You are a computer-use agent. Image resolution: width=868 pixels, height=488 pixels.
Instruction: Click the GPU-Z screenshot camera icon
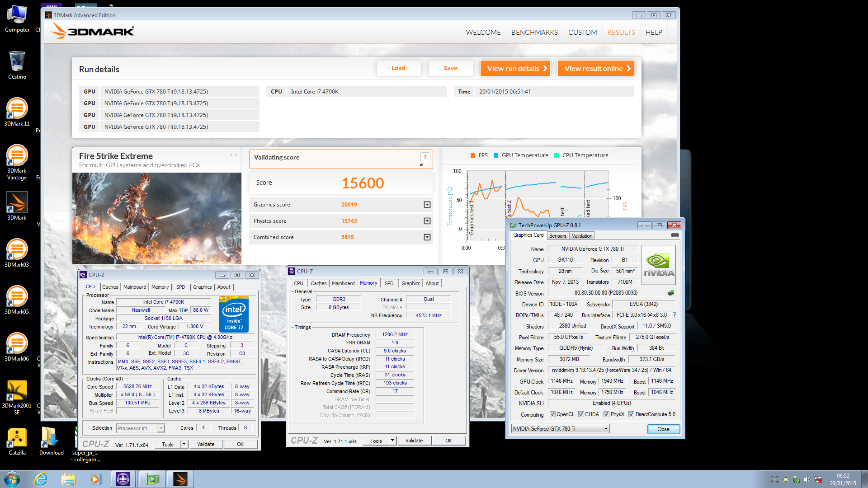pyautogui.click(x=675, y=235)
